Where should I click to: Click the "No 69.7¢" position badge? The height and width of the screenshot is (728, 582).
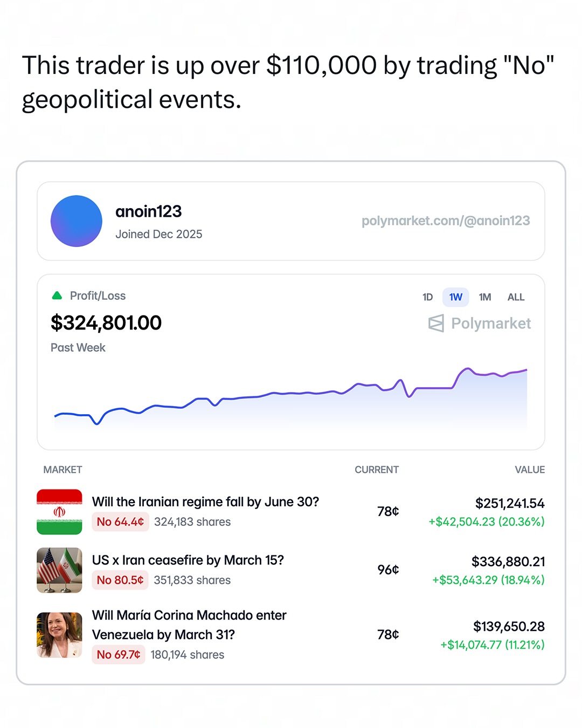coord(119,655)
